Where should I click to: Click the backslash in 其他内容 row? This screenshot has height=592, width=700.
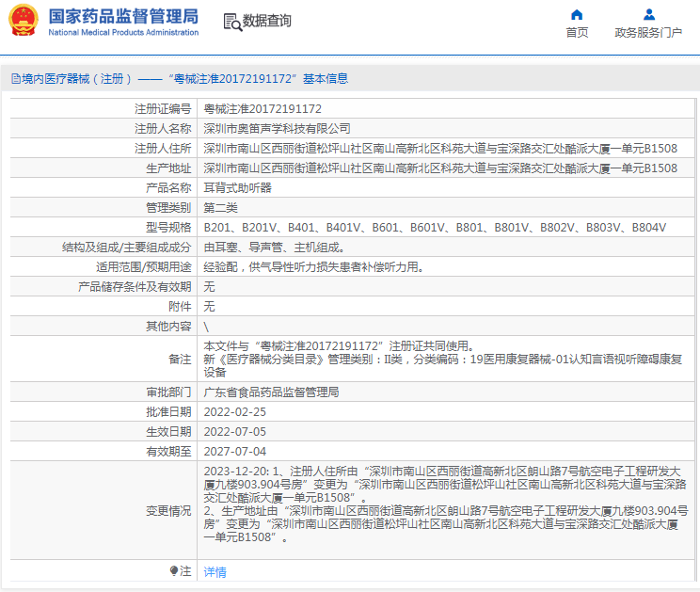click(206, 327)
